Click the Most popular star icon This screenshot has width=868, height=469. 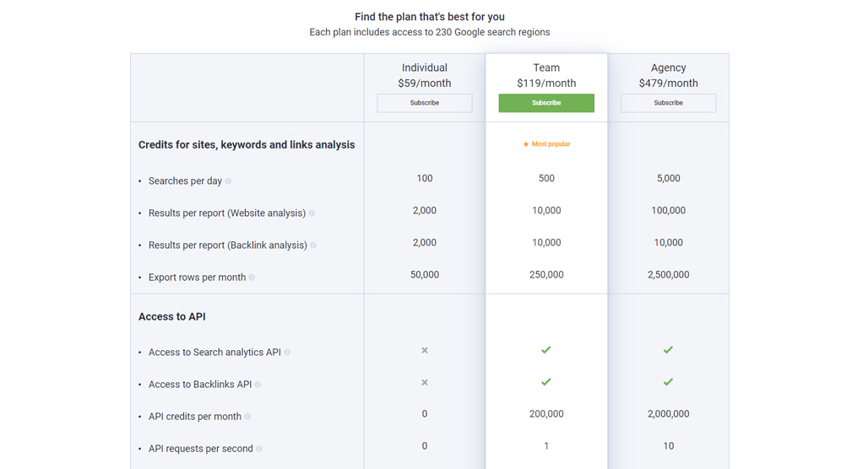526,143
